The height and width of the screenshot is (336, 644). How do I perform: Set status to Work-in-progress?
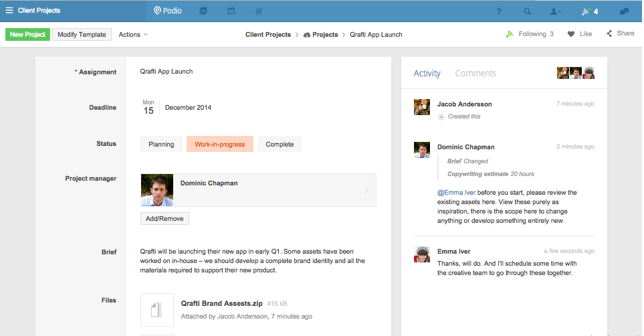[x=220, y=145]
